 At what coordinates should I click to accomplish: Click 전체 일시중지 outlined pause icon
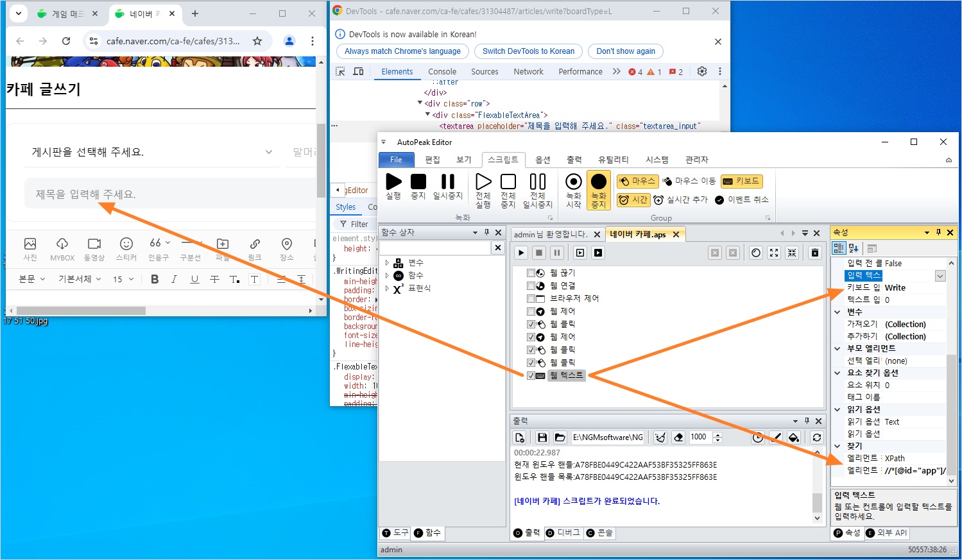tap(538, 182)
